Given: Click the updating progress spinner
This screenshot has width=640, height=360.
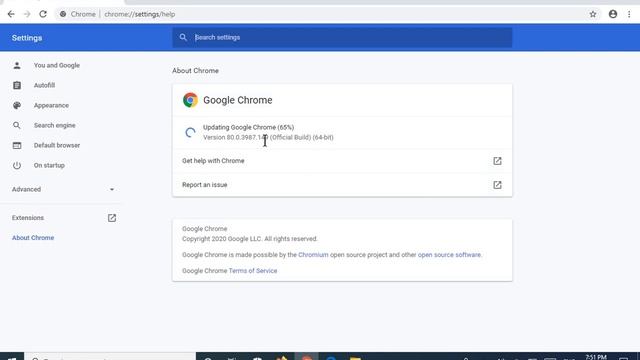Looking at the screenshot, I should click(x=190, y=132).
